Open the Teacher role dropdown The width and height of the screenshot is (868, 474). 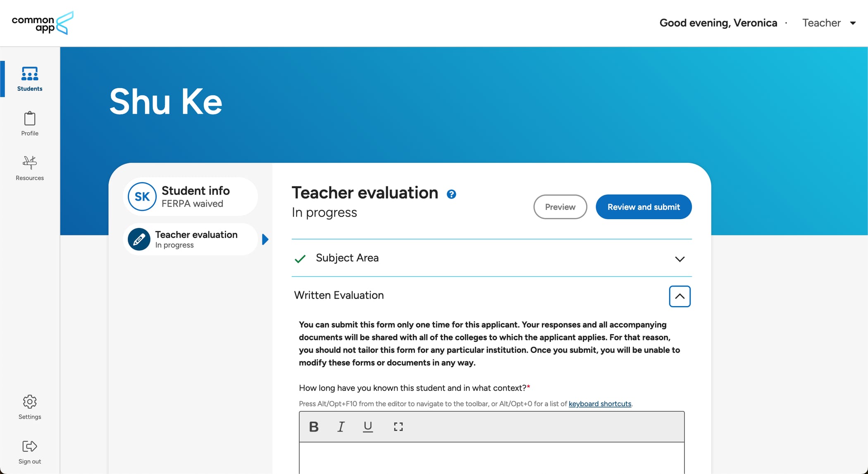[829, 23]
